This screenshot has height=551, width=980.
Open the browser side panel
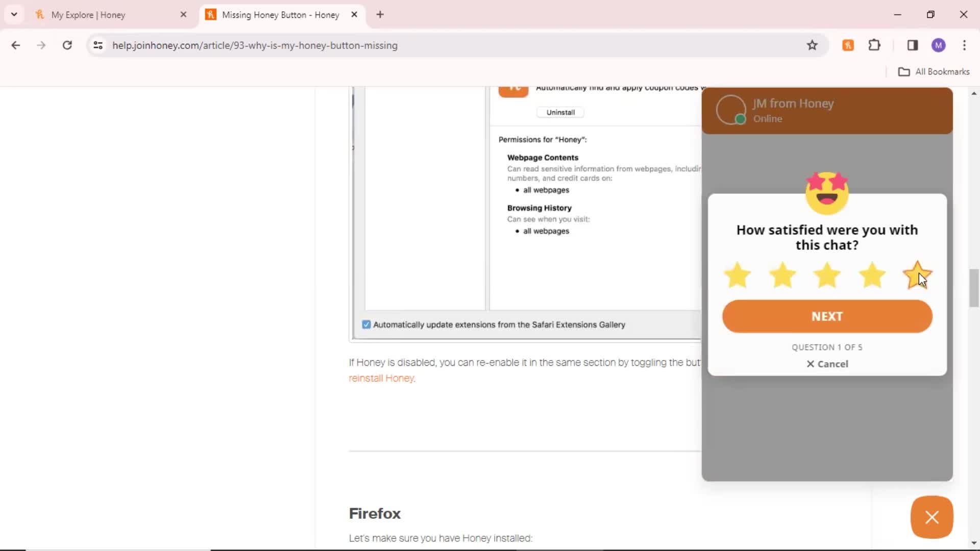[x=913, y=45]
